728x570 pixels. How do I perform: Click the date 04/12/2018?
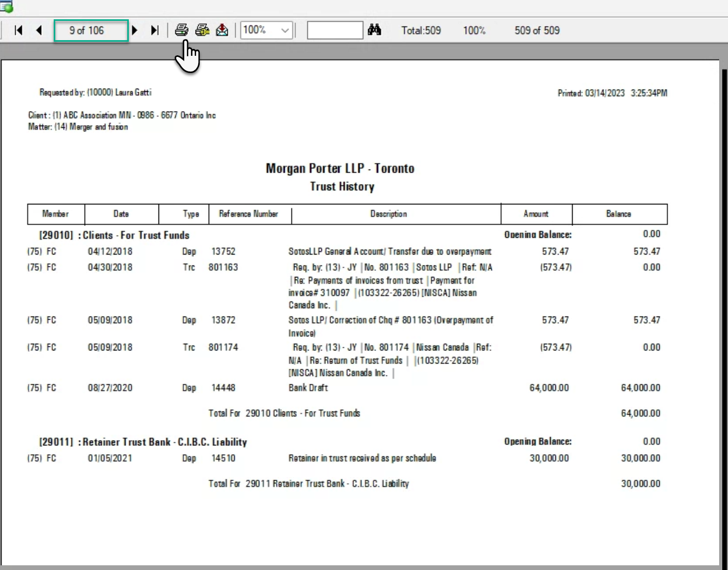pos(110,251)
